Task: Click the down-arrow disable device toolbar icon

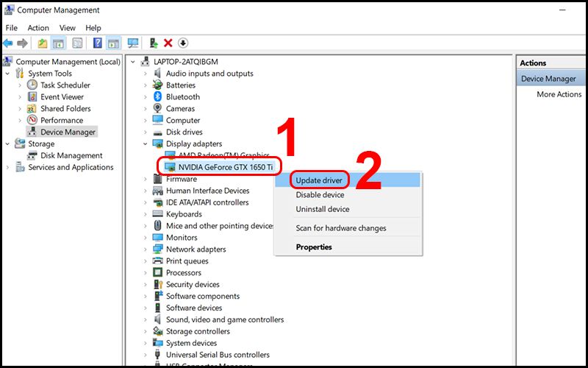Action: tap(183, 43)
